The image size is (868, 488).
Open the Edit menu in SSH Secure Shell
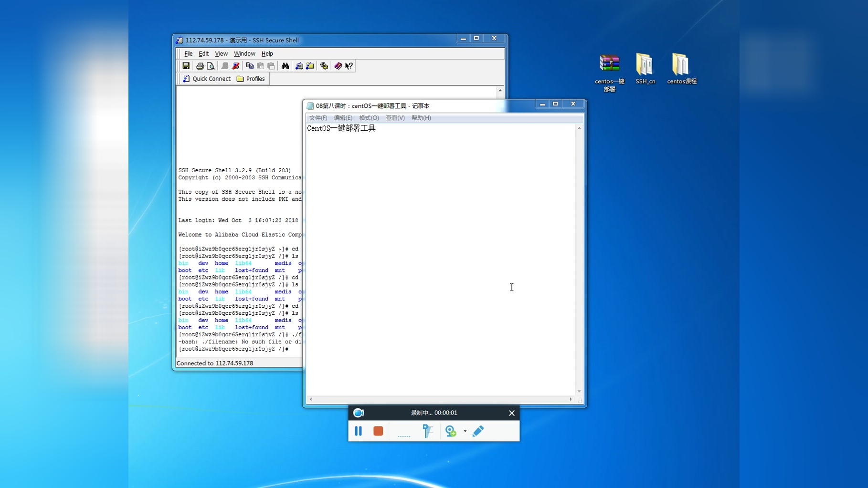[204, 53]
